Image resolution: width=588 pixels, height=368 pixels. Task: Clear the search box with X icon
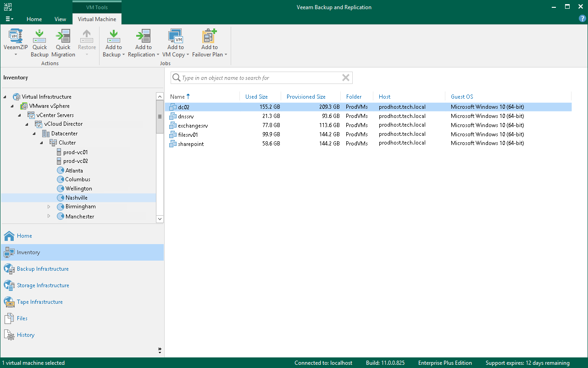click(x=346, y=78)
